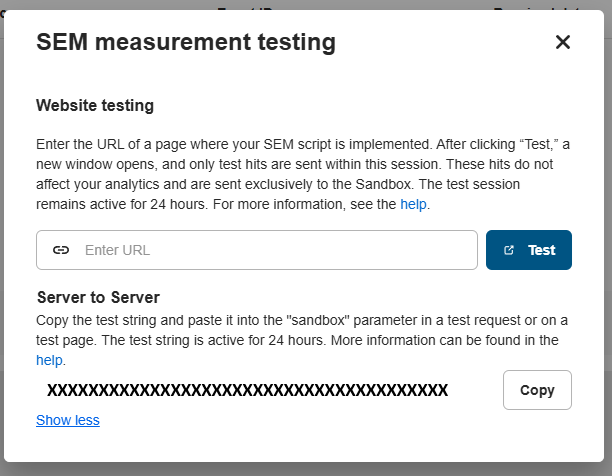Click the blue Test button label
The width and height of the screenshot is (612, 476).
coord(541,250)
